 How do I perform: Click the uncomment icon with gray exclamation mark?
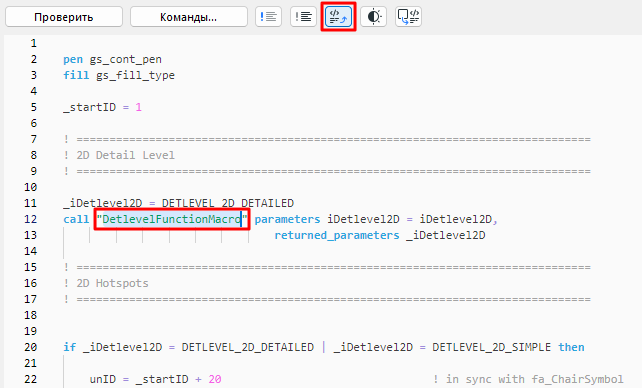tap(303, 17)
